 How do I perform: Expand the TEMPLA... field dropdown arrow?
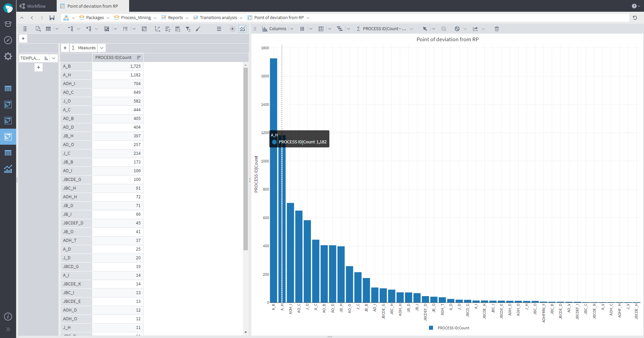pos(54,58)
